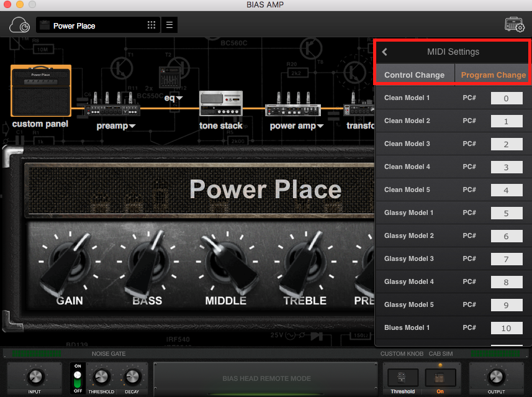Click the "Clean Model 4" row label

407,167
